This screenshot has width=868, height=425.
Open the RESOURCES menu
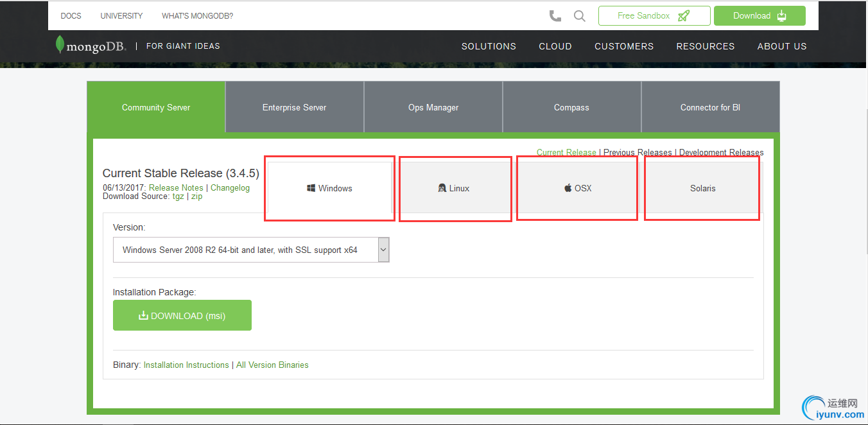(x=706, y=46)
